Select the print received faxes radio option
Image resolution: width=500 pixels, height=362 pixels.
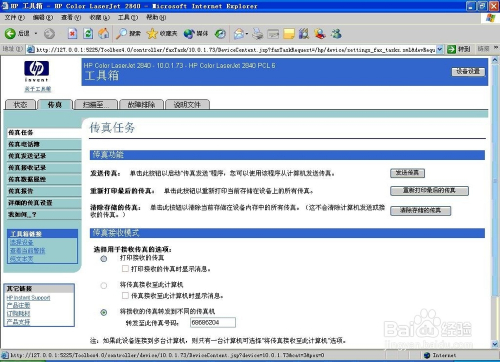(104, 259)
